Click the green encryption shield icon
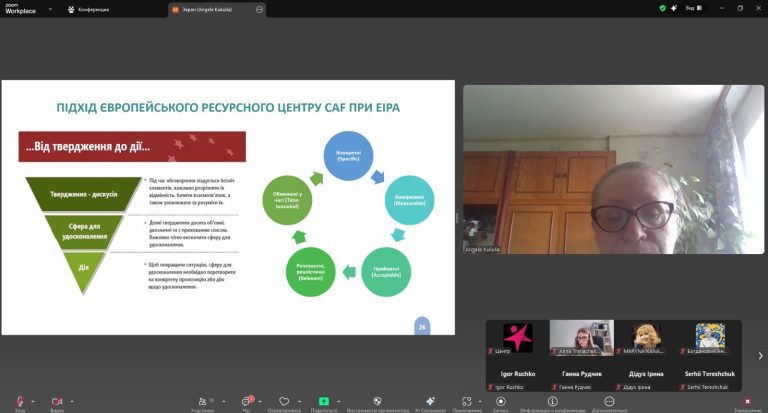This screenshot has width=768, height=413. tap(662, 8)
